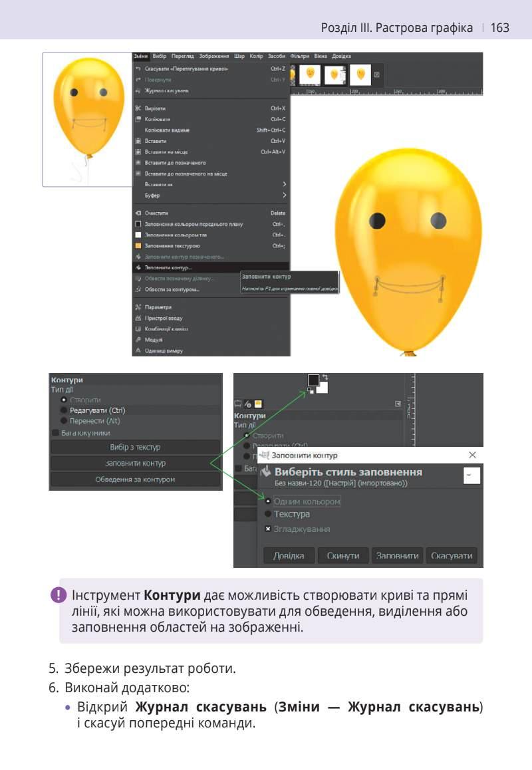Screen dimensions: 532x770
Task: Click the Параметри preferences icon
Action: [138, 307]
